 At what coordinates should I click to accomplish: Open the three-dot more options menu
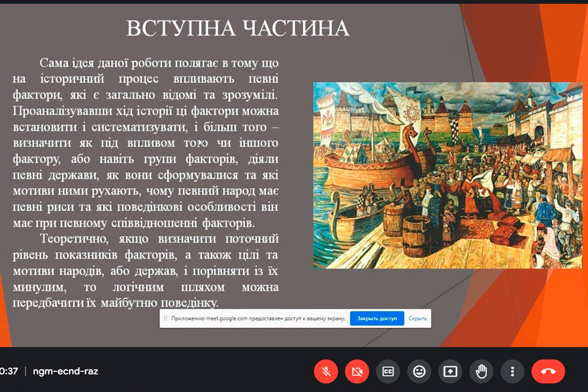512,371
